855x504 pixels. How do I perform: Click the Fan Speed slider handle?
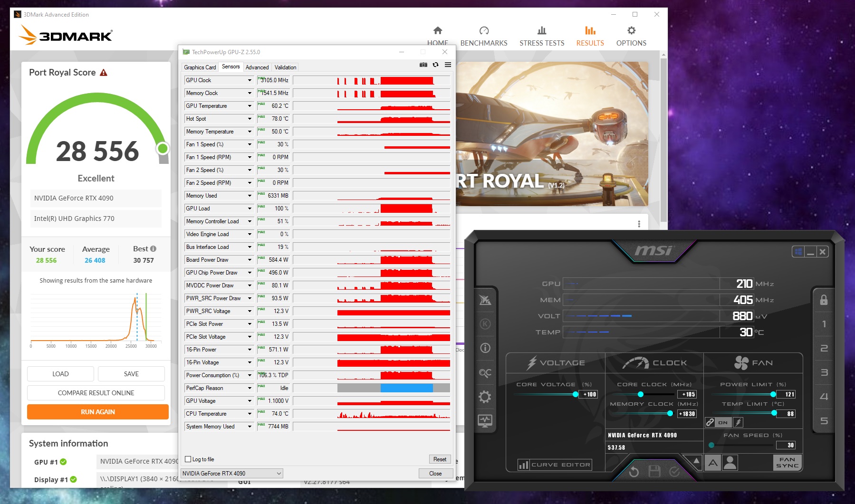pyautogui.click(x=711, y=445)
